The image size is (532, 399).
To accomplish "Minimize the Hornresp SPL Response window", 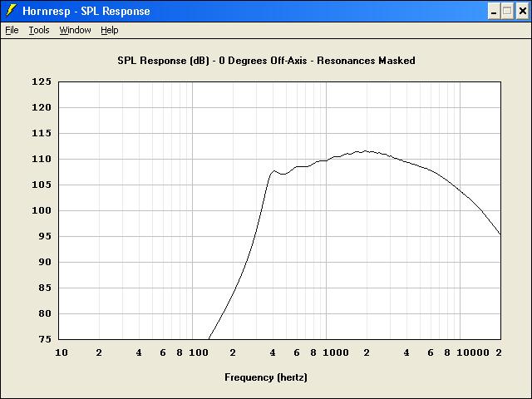I will [494, 12].
